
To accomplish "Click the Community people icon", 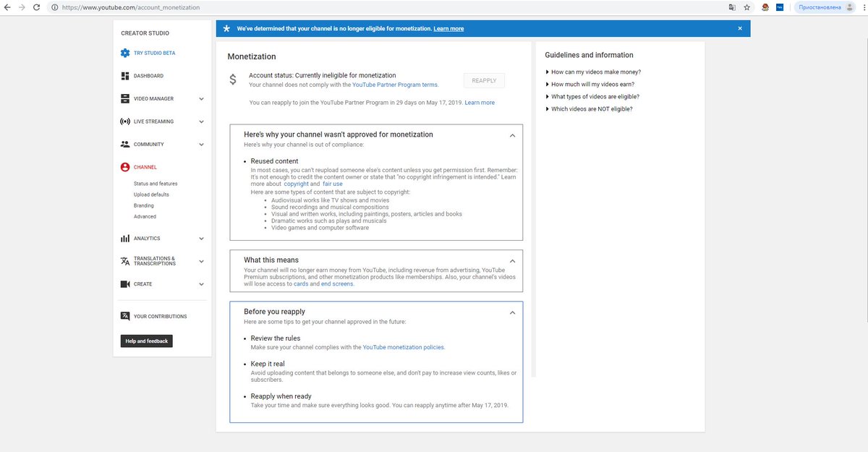I will [125, 144].
